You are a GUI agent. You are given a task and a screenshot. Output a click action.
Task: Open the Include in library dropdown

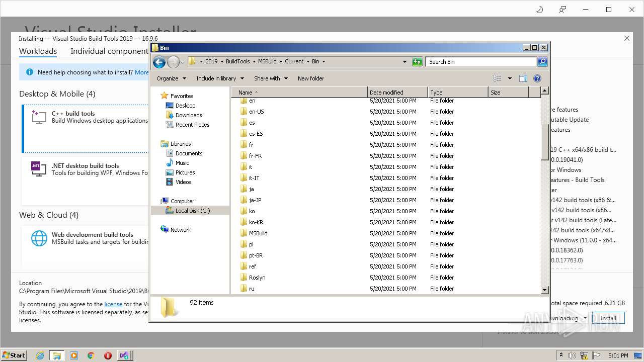(220, 78)
